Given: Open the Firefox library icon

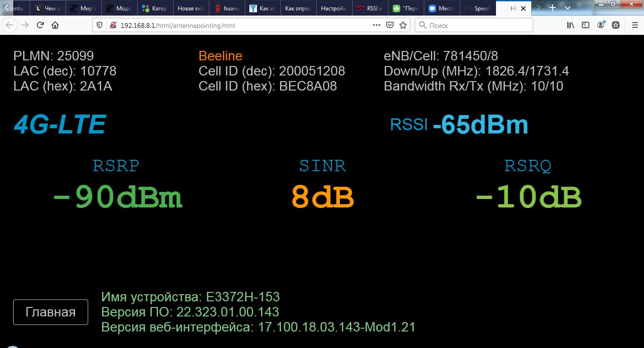Looking at the screenshot, I should point(570,25).
